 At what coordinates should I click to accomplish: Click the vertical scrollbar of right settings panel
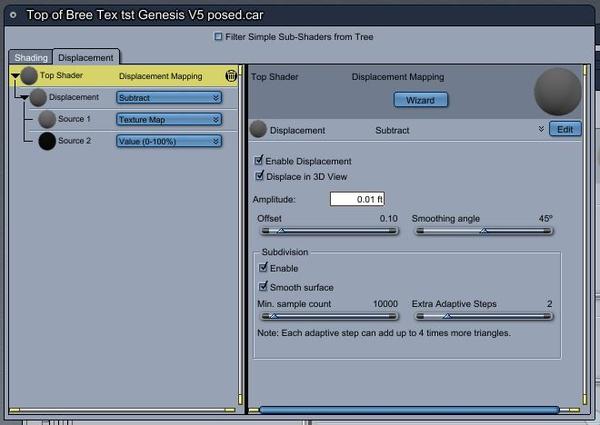(x=585, y=234)
